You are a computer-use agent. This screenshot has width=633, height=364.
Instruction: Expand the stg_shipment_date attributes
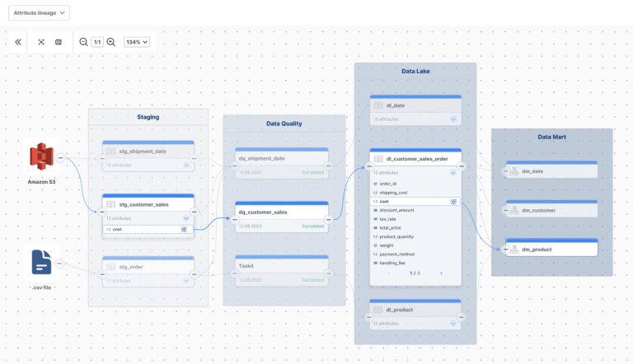(186, 165)
